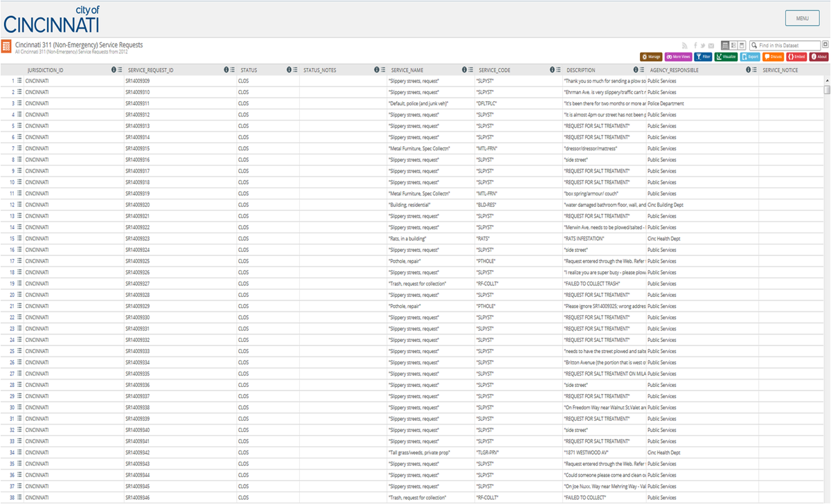
Task: Share dataset via Twitter icon
Action: pos(703,46)
